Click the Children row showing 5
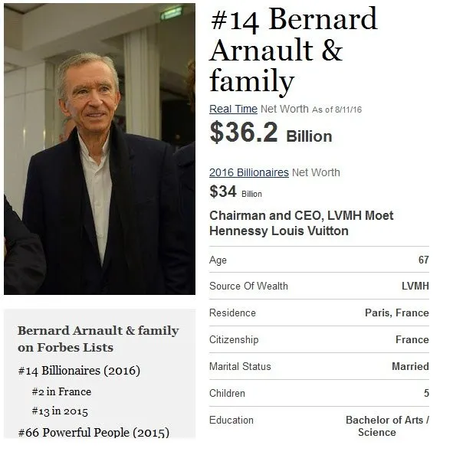476x455 pixels. (319, 393)
